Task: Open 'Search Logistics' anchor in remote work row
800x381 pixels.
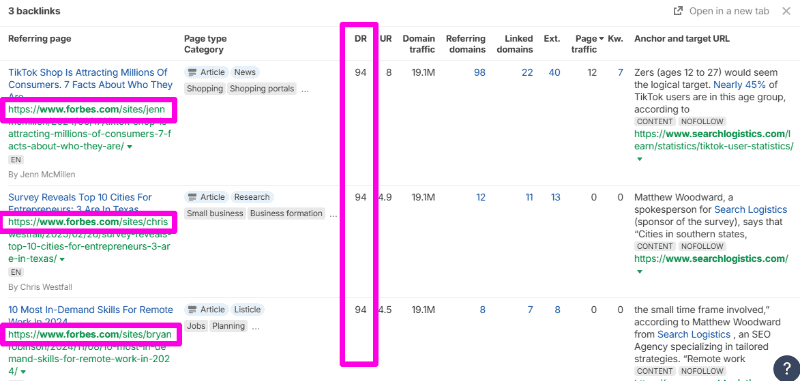Action: coord(693,334)
